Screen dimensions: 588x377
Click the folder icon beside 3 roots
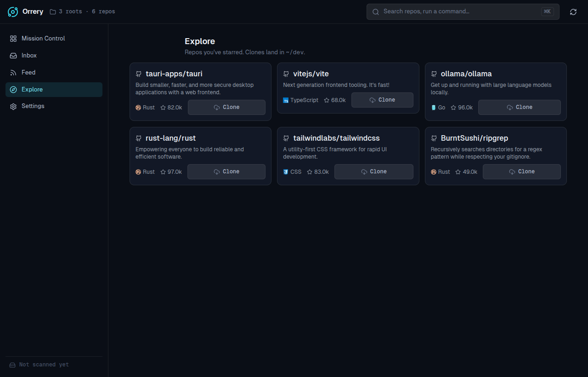click(53, 11)
